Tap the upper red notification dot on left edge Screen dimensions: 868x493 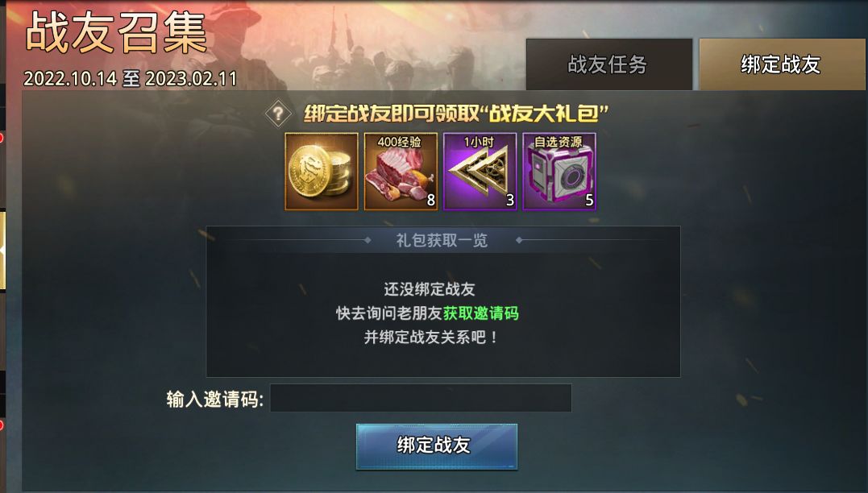pyautogui.click(x=2, y=137)
